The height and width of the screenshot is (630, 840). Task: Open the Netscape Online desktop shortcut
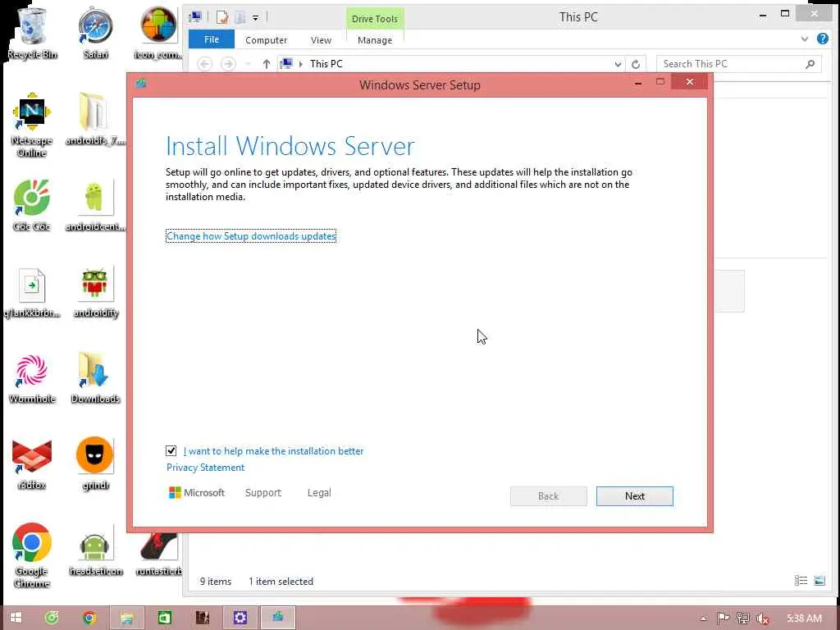32,125
